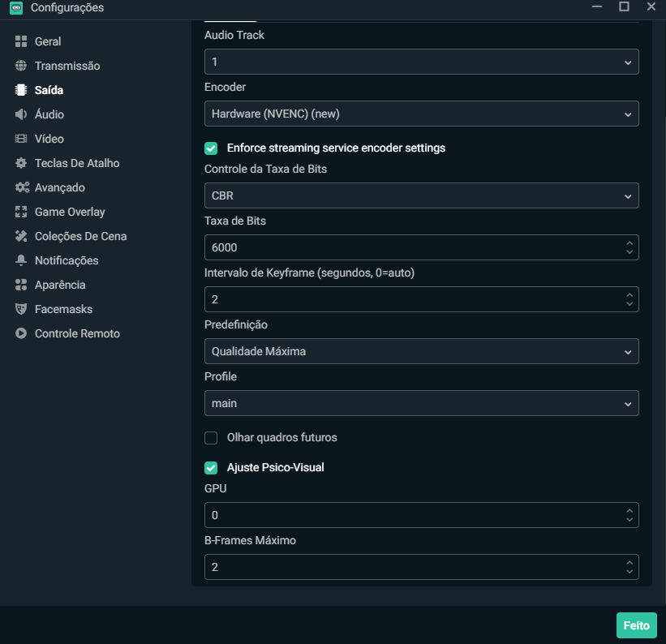The height and width of the screenshot is (644, 666).
Task: Click the Game Overlay fullscreen icon
Action: (x=21, y=212)
